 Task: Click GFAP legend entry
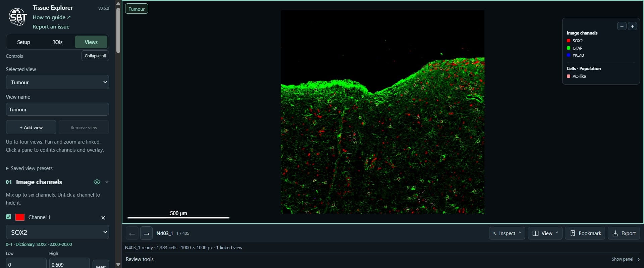pos(575,48)
